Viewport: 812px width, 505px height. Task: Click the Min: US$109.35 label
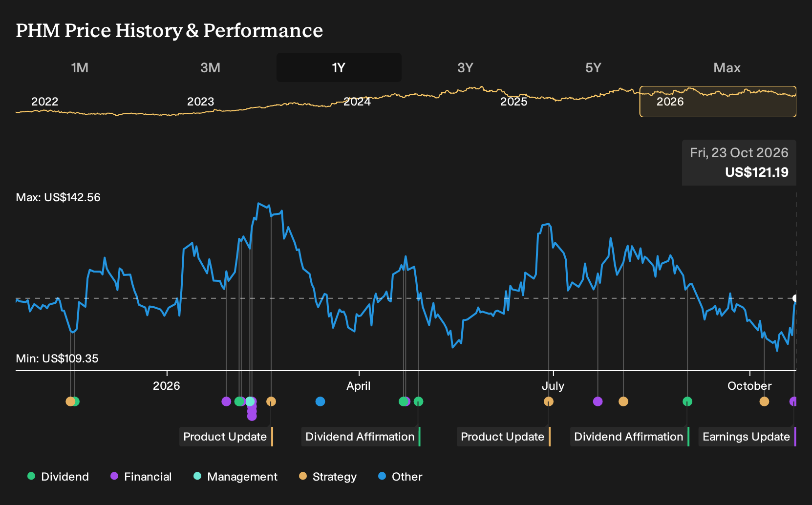click(57, 358)
